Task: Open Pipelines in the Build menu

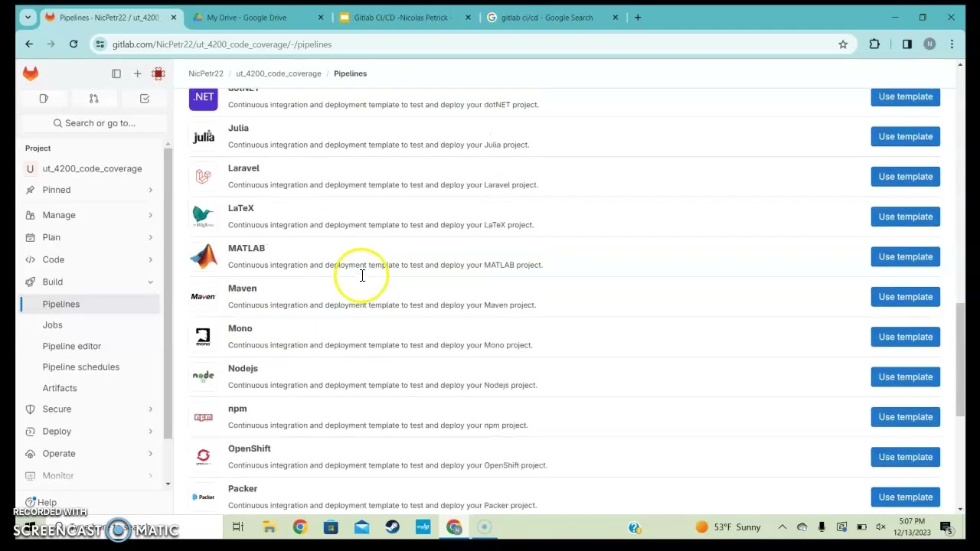Action: coord(90,304)
